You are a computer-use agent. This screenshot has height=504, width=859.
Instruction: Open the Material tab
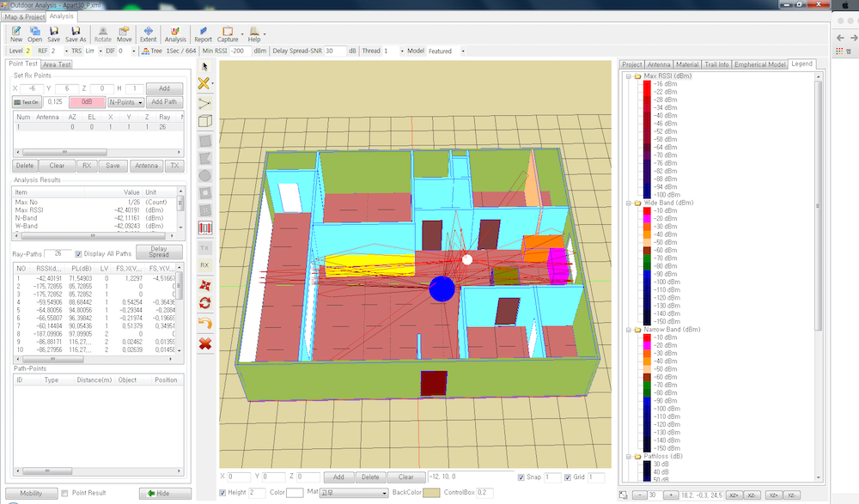pyautogui.click(x=687, y=64)
